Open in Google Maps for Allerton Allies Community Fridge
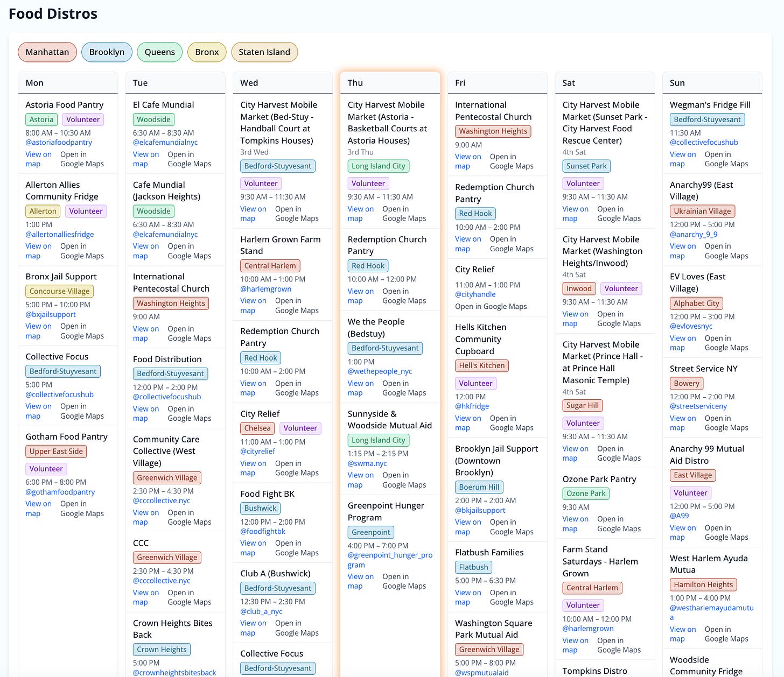The image size is (784, 677). 82,251
